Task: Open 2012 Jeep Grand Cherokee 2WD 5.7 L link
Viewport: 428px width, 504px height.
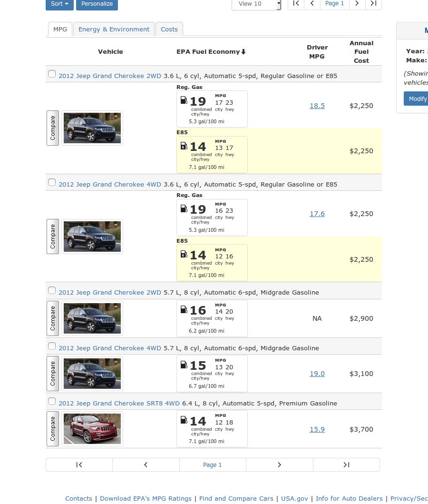Action: [110, 293]
